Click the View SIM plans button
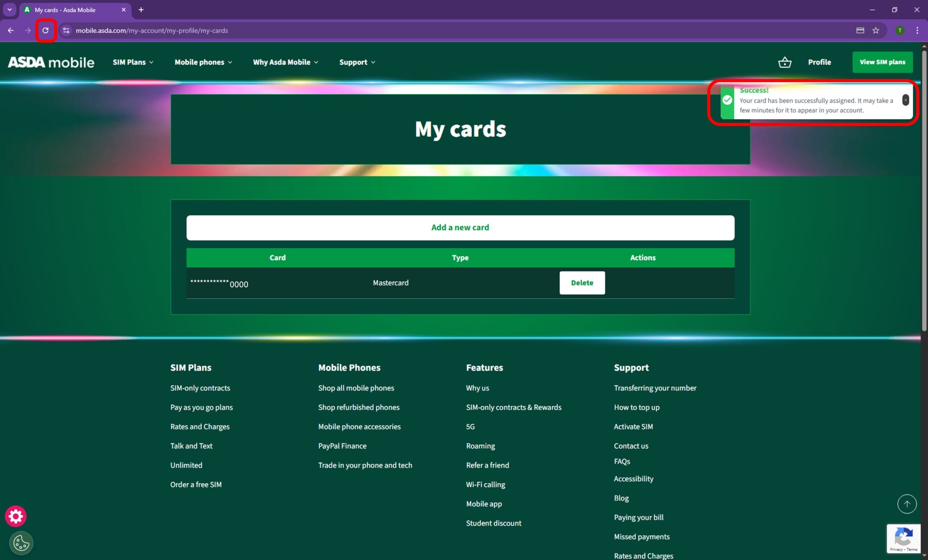The image size is (928, 560). [x=882, y=62]
